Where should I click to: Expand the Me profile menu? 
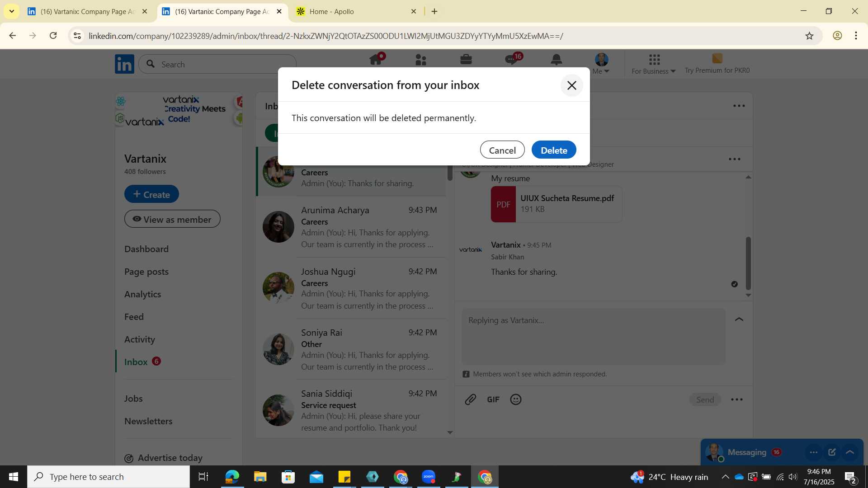(x=601, y=64)
